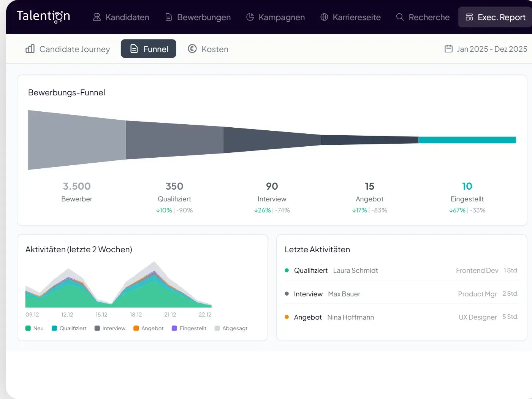Screen dimensions: 532x399
Task: Select the Recherche magnifier icon
Action: click(399, 17)
